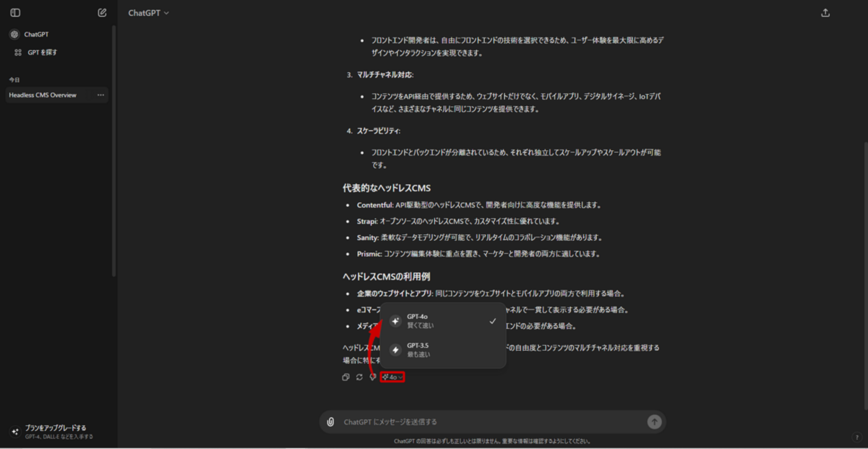Toggle the 4o model switcher below the response
This screenshot has width=868, height=449.
(393, 377)
